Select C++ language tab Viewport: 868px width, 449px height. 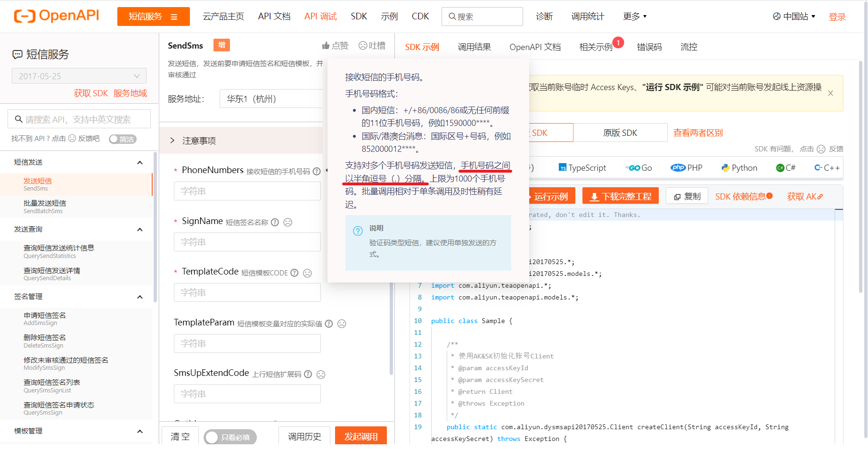(827, 168)
